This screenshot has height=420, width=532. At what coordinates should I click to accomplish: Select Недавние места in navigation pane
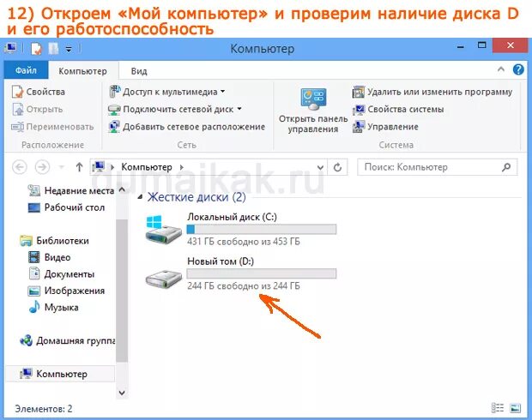[70, 191]
